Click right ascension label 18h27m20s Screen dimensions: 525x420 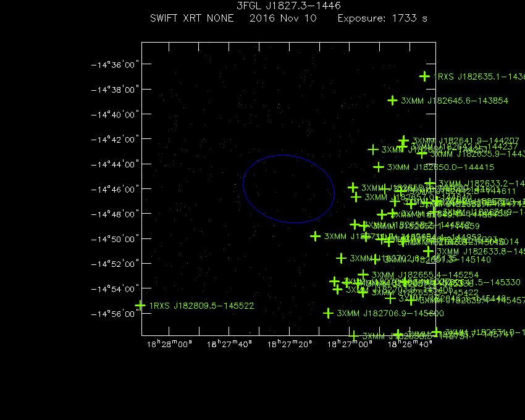tap(290, 344)
